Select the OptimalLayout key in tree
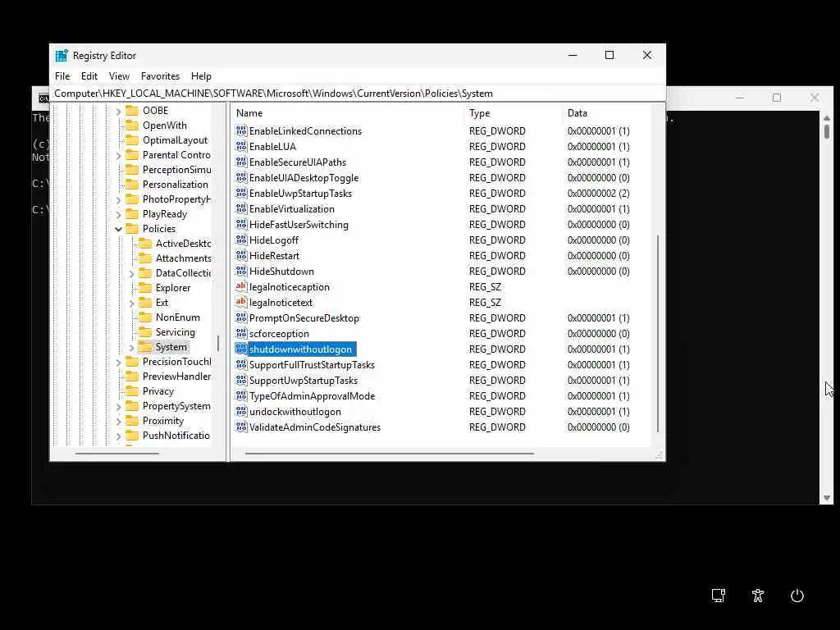840x630 pixels. (x=175, y=140)
